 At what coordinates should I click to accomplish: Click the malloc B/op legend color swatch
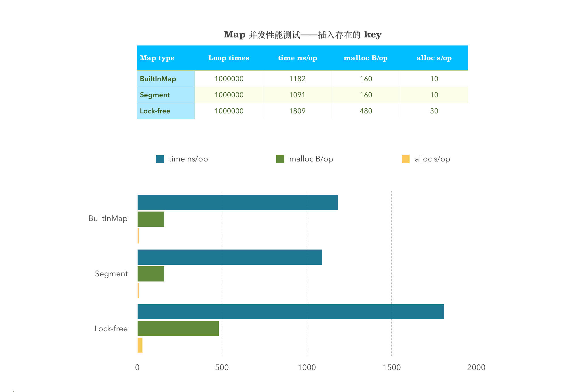coord(280,159)
